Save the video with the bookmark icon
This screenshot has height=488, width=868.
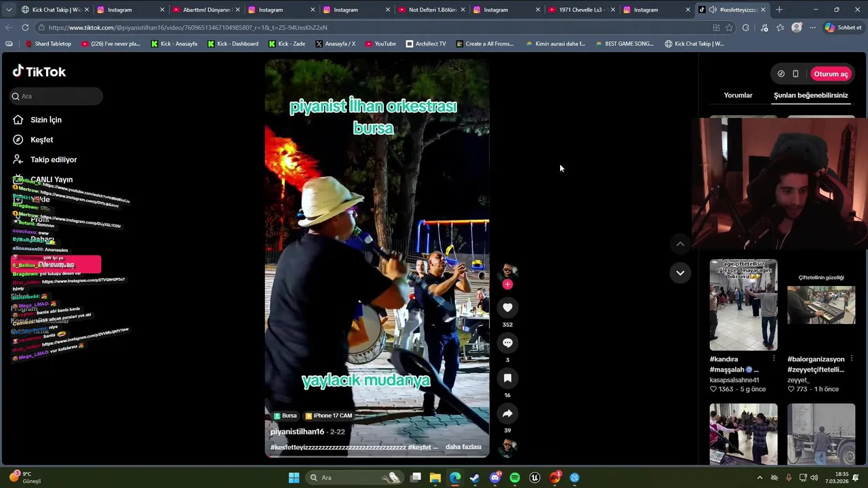coord(507,378)
